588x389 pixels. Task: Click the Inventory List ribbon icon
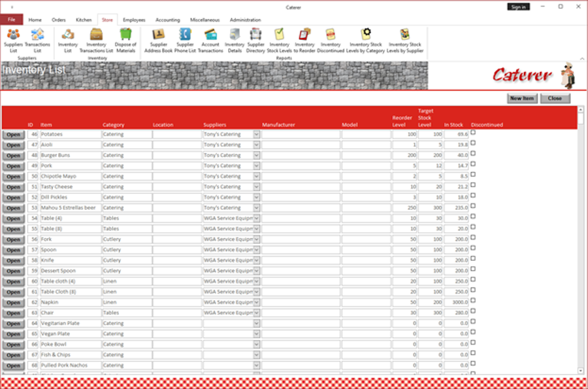[x=68, y=41]
